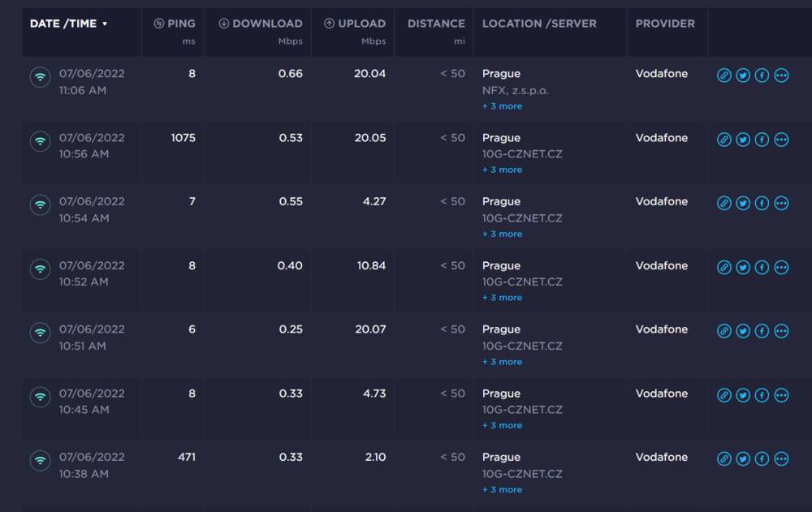This screenshot has height=512, width=812.
Task: Share the 10:54 AM result on Facebook
Action: [762, 204]
